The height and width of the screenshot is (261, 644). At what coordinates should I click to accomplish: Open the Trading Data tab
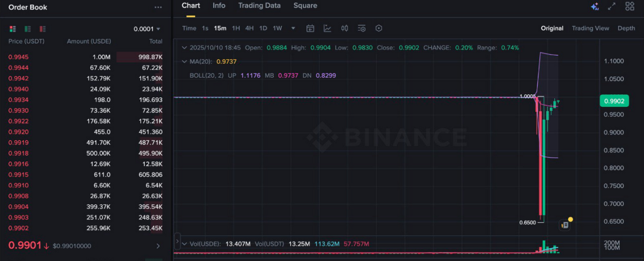coord(259,6)
